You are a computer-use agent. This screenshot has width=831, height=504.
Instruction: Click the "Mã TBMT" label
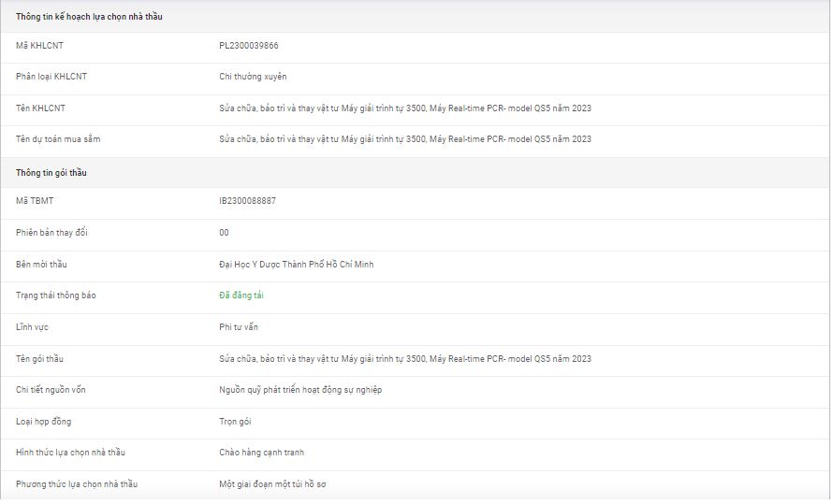(x=35, y=201)
